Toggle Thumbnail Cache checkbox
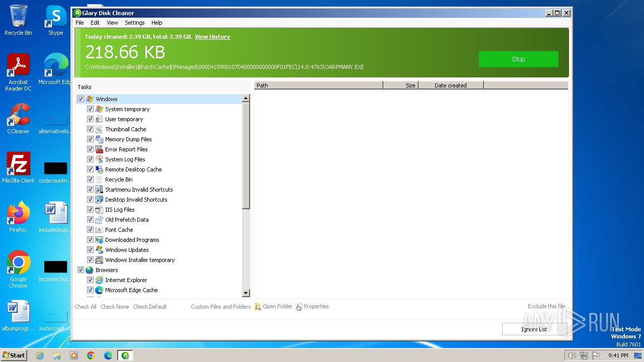 tap(90, 129)
